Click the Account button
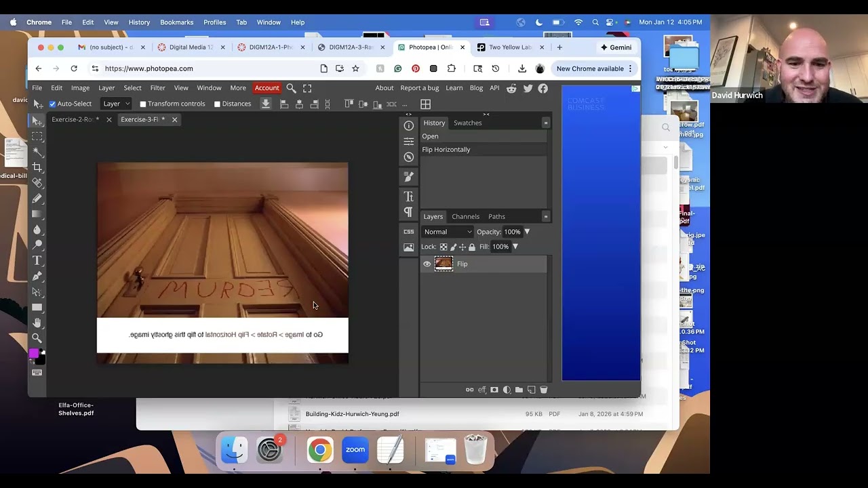Viewport: 868px width, 488px height. tap(267, 88)
